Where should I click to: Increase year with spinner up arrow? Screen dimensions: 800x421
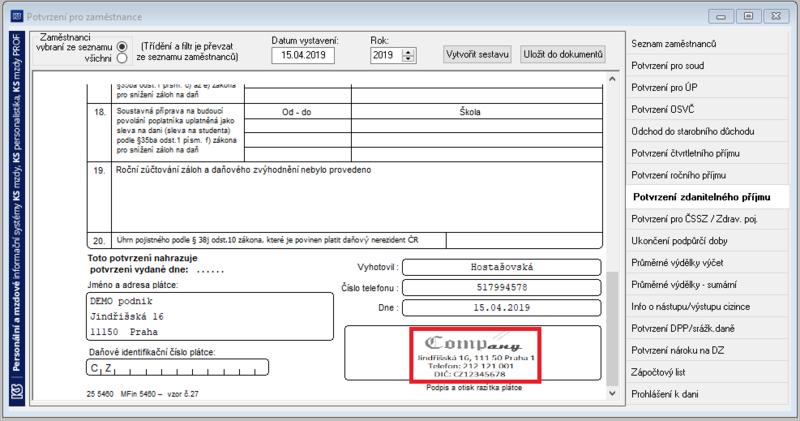[408, 52]
